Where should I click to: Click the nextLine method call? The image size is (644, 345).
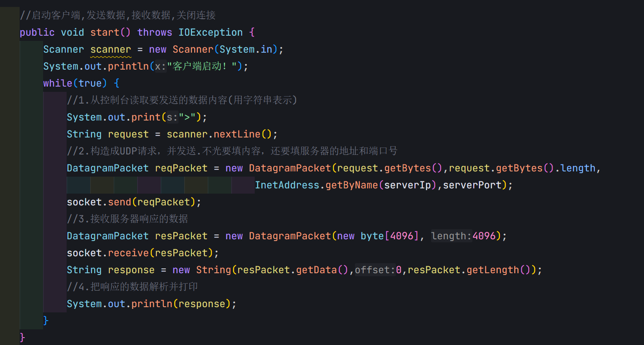point(236,134)
